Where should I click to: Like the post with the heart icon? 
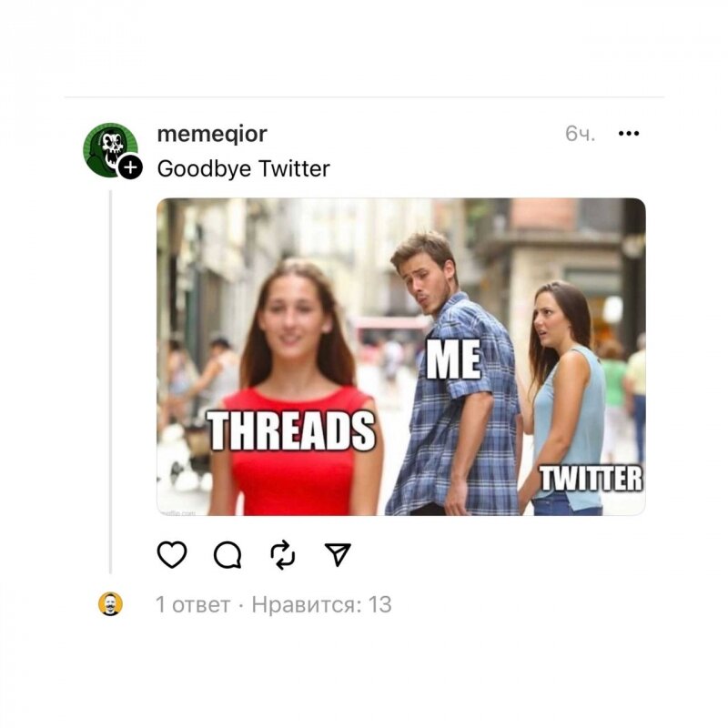point(172,554)
